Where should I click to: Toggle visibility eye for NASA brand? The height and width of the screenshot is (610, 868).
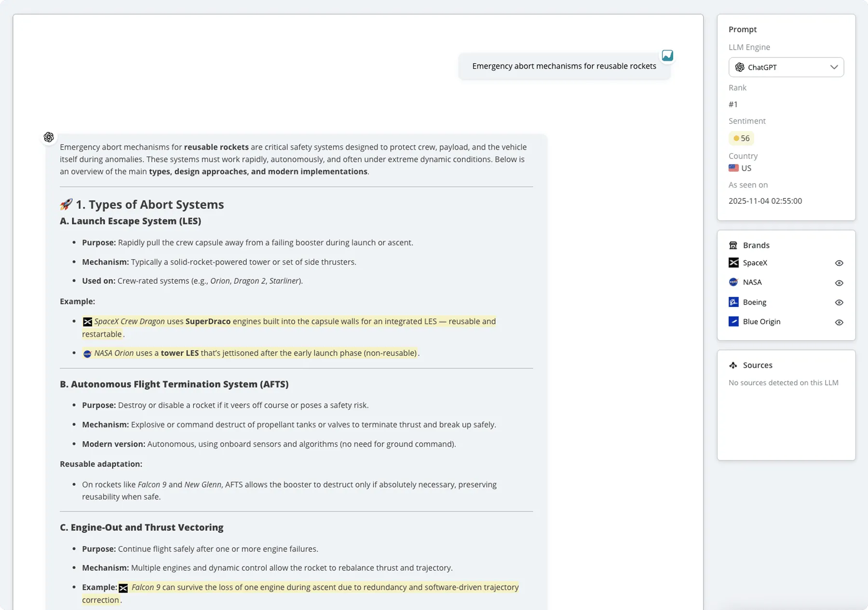tap(839, 283)
